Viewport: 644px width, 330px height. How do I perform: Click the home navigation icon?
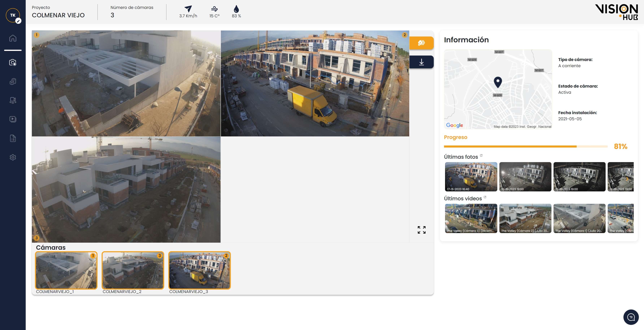tap(13, 39)
